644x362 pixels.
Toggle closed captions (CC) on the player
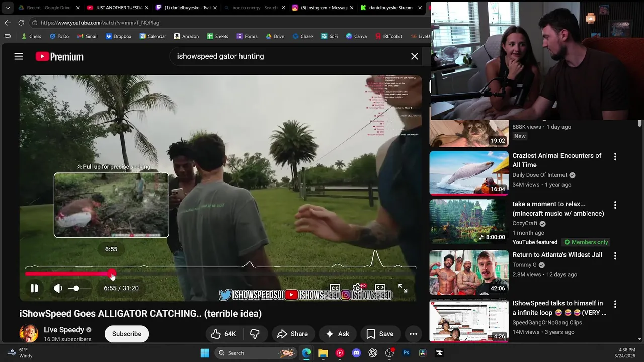click(335, 288)
